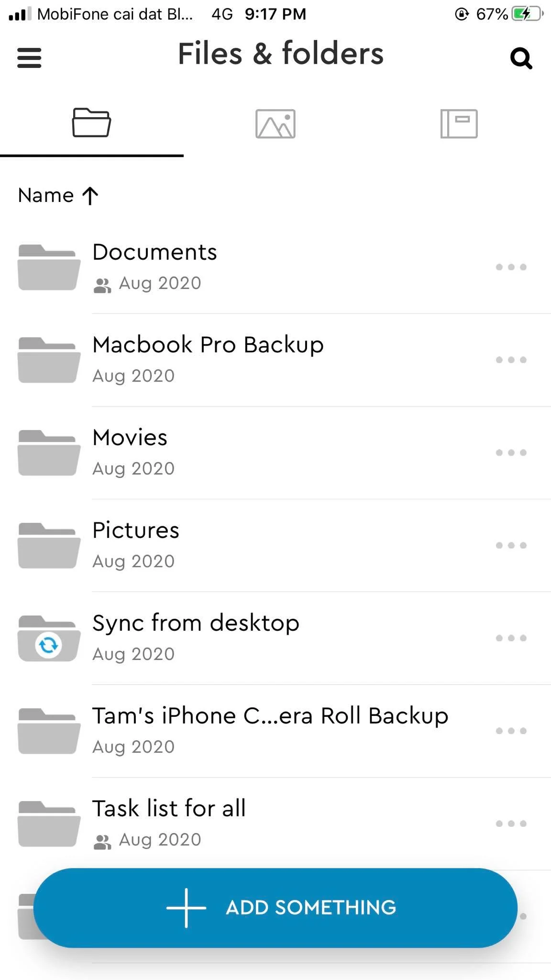Open more options for Task list for all

(511, 824)
